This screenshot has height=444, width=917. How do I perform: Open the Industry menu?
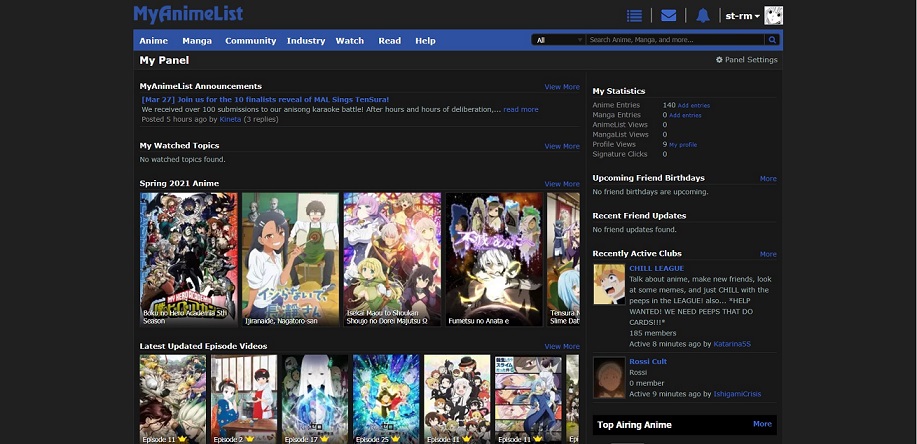pos(306,40)
